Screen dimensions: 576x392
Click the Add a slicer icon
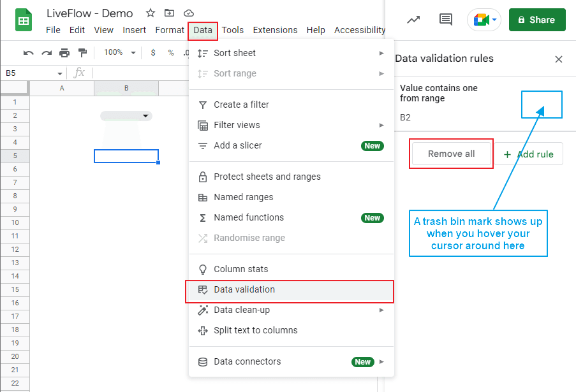(203, 146)
